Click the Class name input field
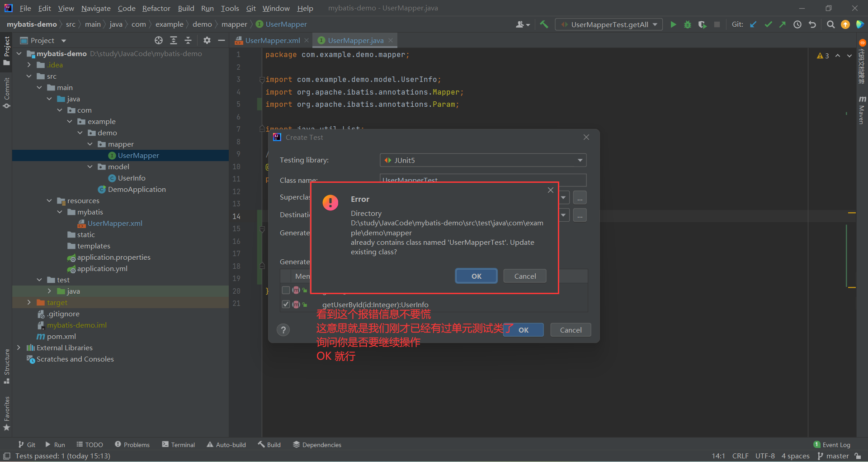Image resolution: width=868 pixels, height=462 pixels. 483,180
